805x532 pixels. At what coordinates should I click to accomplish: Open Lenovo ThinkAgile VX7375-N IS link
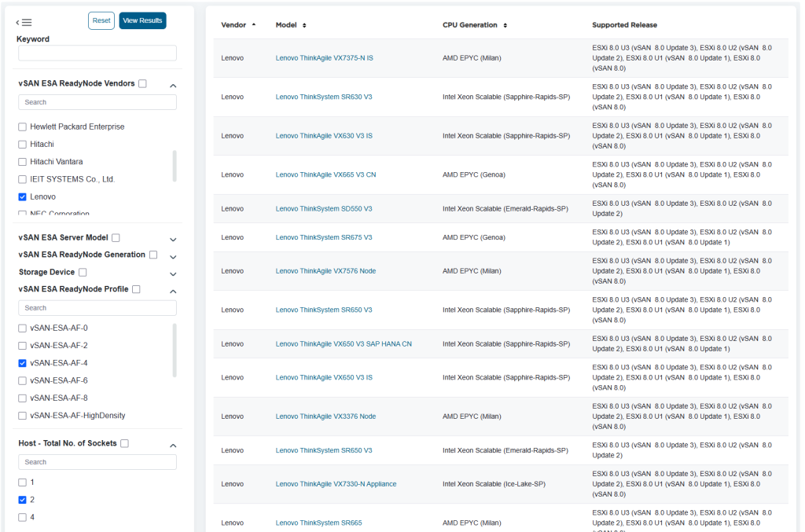click(x=324, y=58)
